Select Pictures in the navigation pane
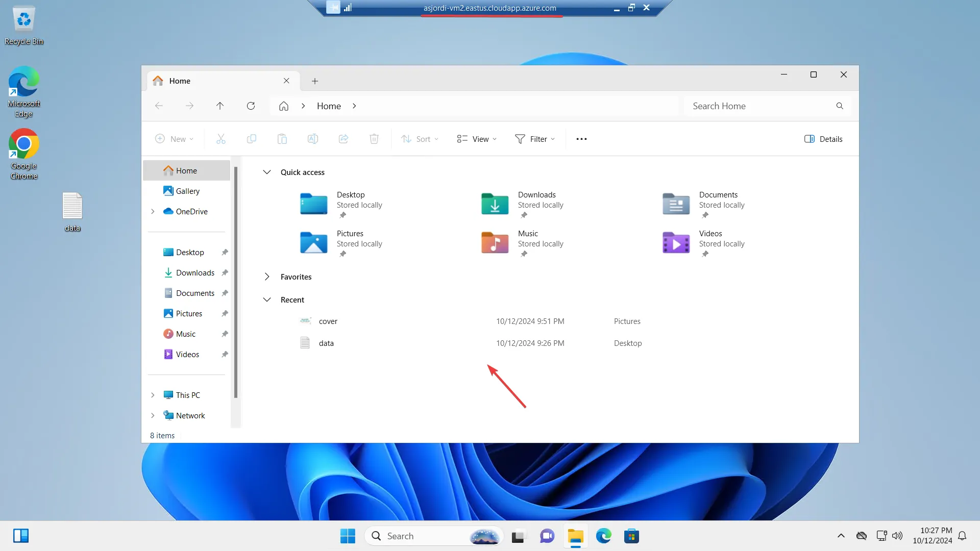980x551 pixels. tap(186, 313)
